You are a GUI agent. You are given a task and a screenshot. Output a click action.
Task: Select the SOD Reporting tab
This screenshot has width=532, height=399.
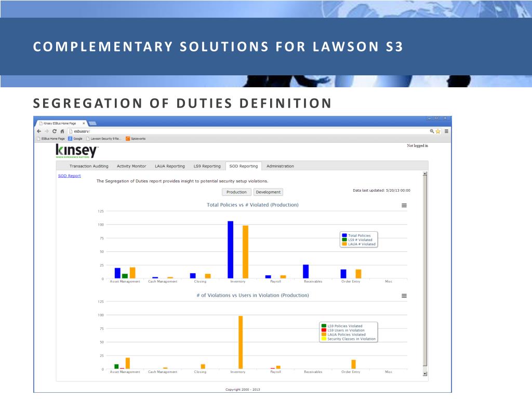244,166
